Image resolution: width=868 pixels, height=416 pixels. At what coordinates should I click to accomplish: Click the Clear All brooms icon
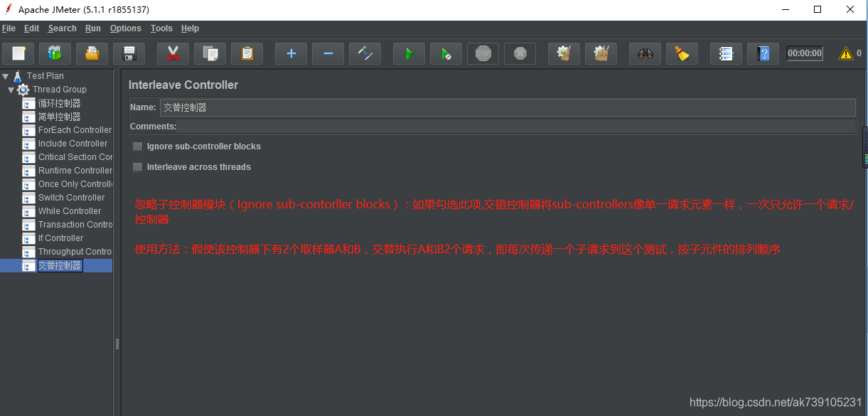(x=601, y=53)
